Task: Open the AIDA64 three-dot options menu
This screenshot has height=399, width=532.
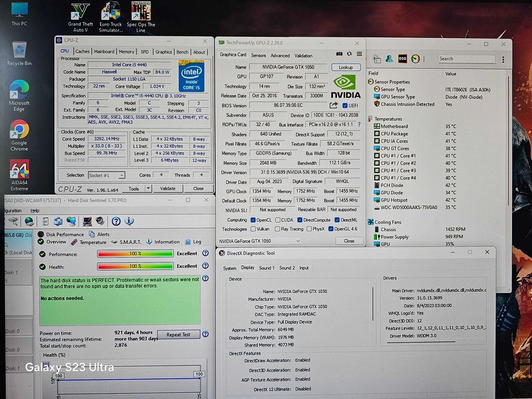Action: [x=503, y=59]
